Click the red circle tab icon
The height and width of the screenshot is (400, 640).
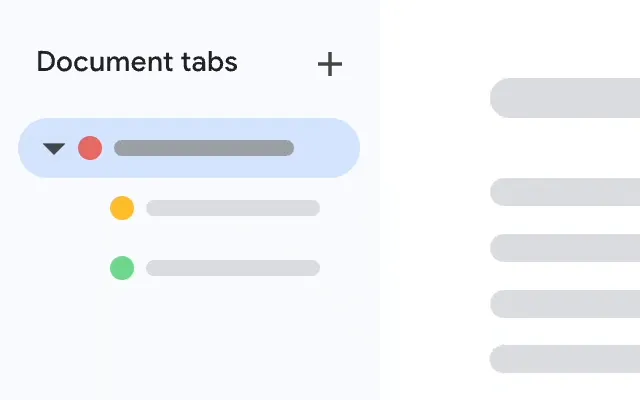point(90,148)
